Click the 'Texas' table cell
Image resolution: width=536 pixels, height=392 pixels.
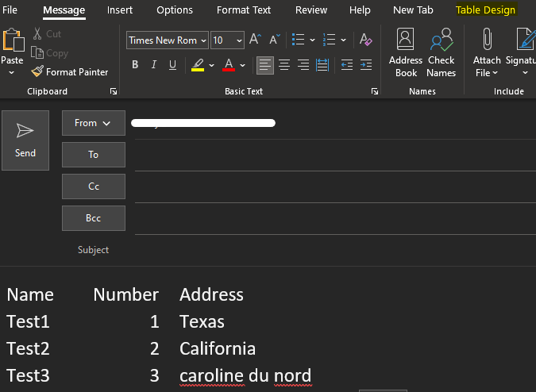(202, 321)
